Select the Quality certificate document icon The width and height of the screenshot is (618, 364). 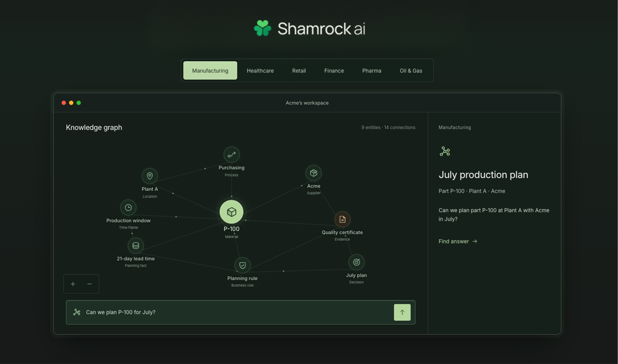pos(342,219)
